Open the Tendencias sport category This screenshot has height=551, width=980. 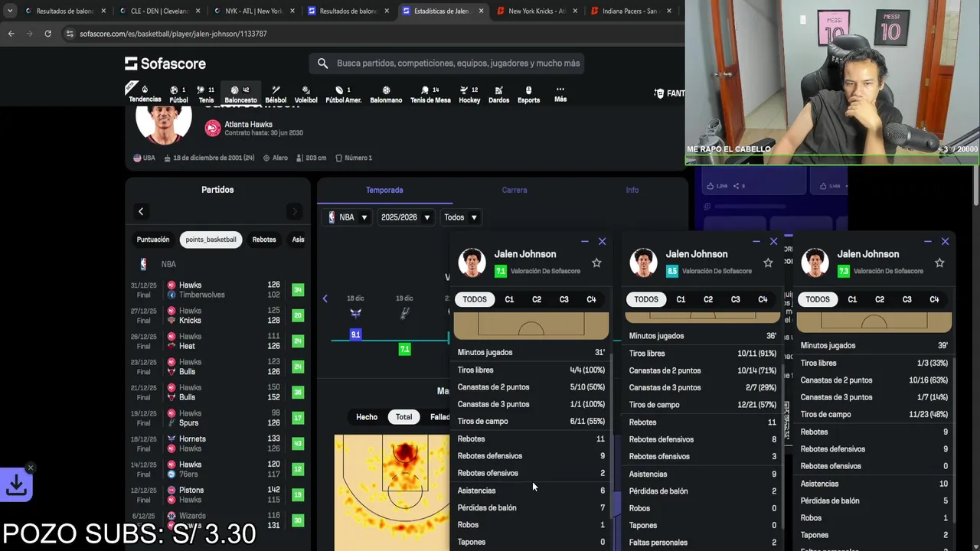point(145,94)
